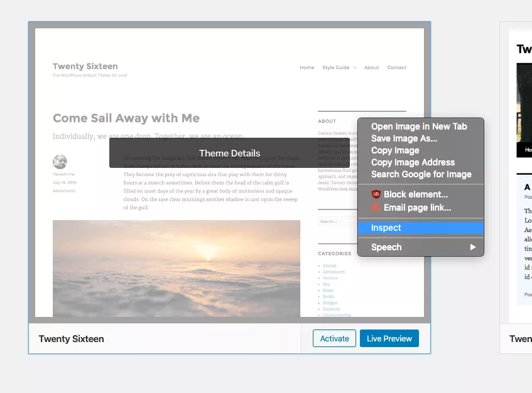Click the sunset ocean image in theme screenshot
Screen dimensions: 532x393
[x=176, y=268]
